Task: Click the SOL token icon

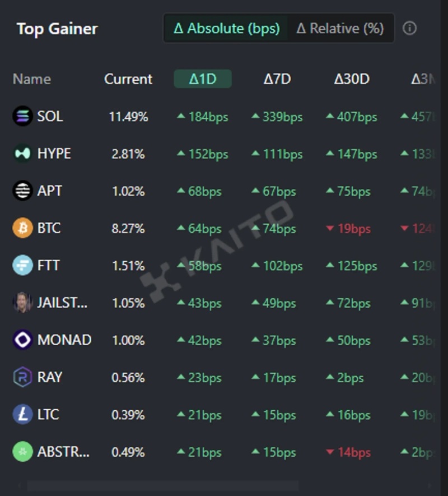Action: point(22,117)
